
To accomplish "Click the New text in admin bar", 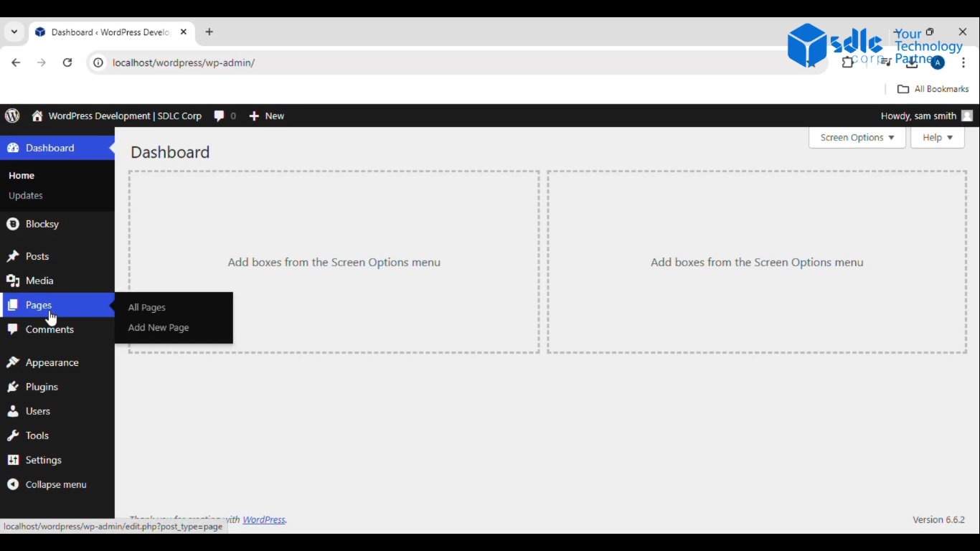I will 275,116.
